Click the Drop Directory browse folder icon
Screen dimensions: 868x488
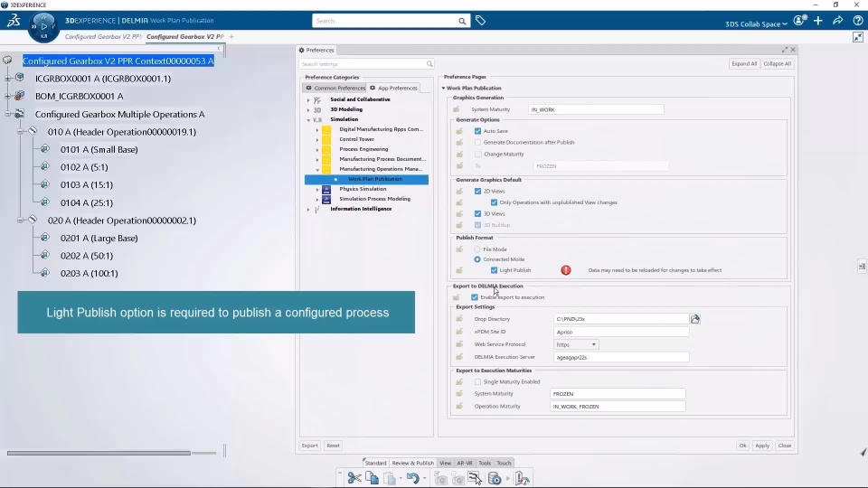695,319
